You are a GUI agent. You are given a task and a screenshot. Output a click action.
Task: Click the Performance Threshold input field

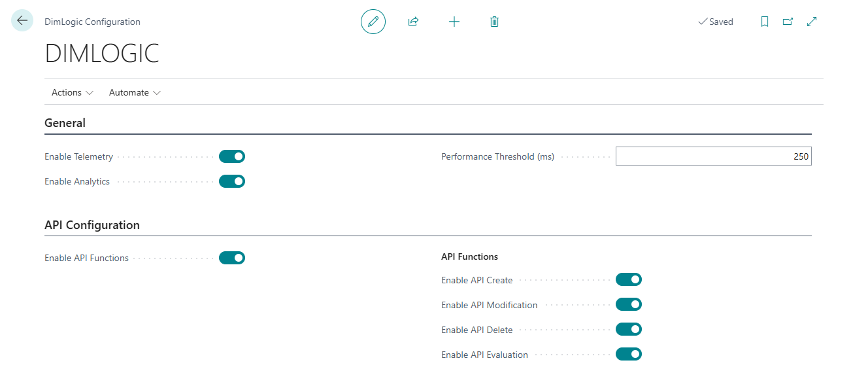point(713,156)
